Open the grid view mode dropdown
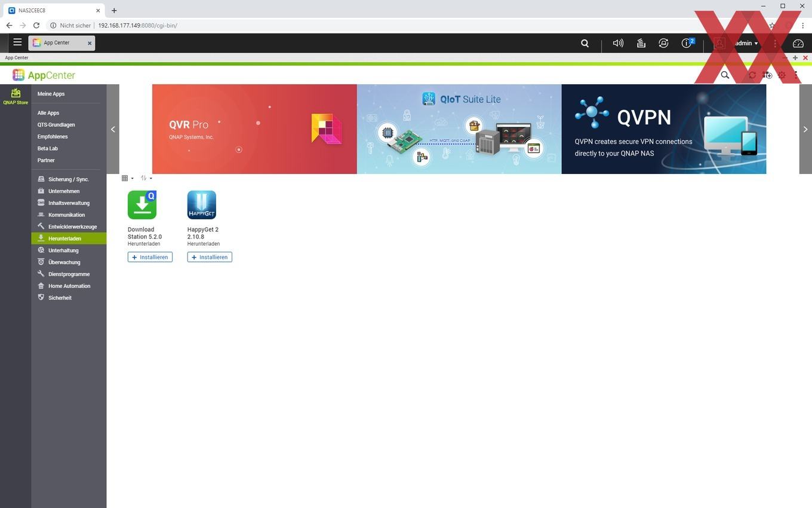 point(128,178)
